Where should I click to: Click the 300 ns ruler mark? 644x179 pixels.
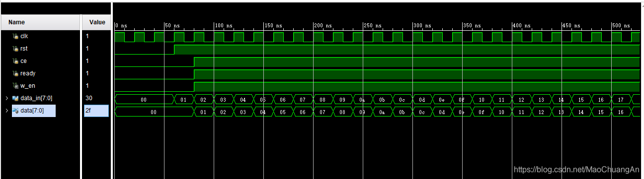pos(422,25)
